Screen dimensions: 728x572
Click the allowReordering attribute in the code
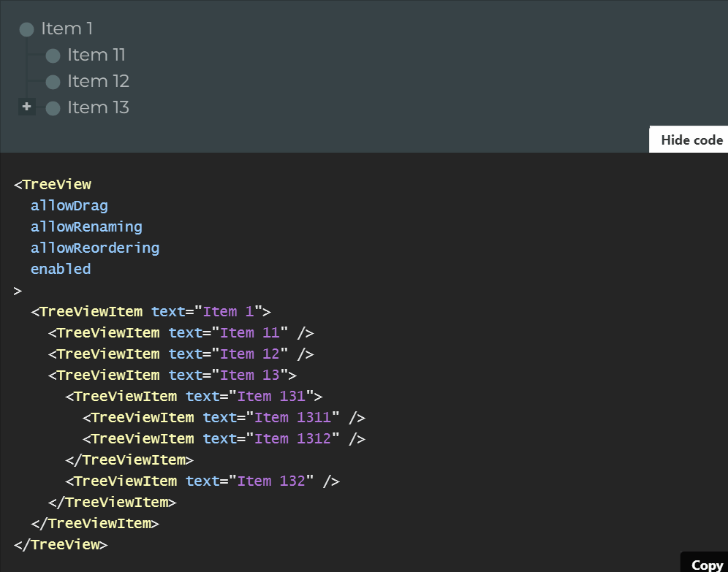coord(95,248)
